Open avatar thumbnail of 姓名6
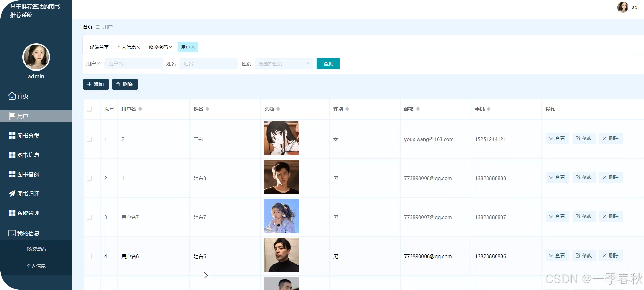 coord(282,255)
